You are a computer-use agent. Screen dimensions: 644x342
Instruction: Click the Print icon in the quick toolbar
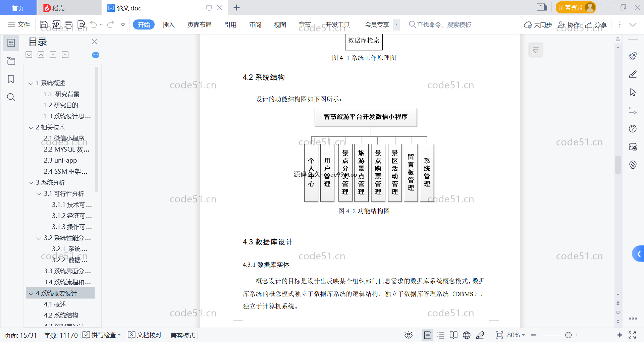pos(69,24)
